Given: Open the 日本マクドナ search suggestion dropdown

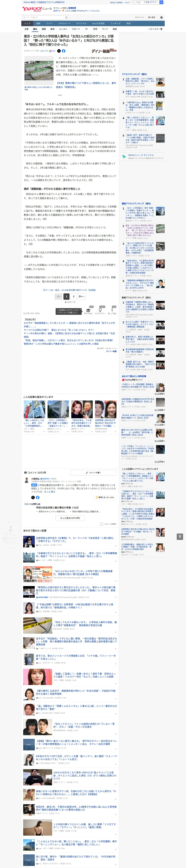Looking at the screenshot, I should pos(151,2).
